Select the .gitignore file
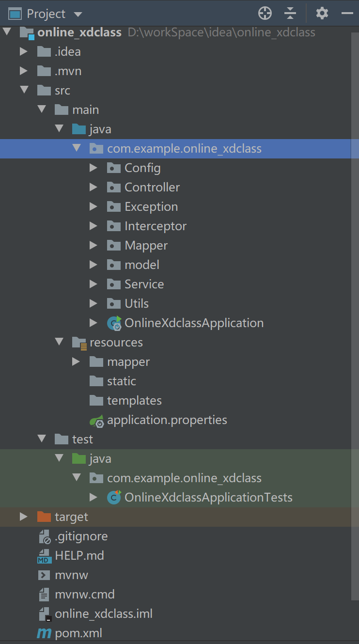Viewport: 359px width, 644px height. coord(81,536)
